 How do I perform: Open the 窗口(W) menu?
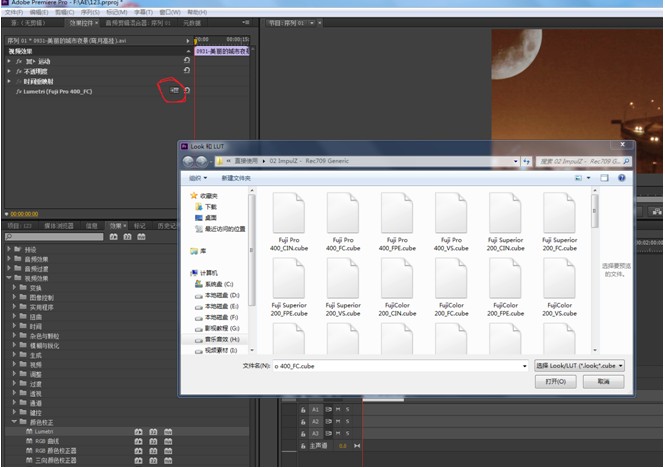click(170, 12)
